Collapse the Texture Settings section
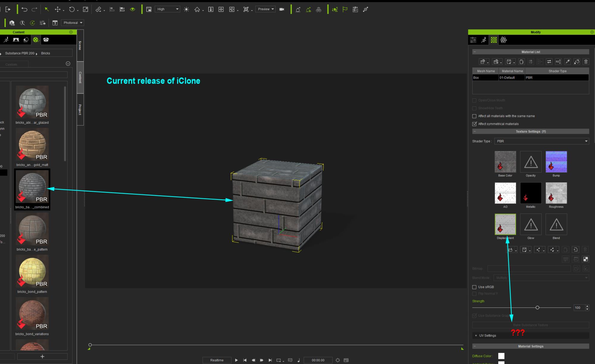This screenshot has height=364, width=595. [475, 131]
